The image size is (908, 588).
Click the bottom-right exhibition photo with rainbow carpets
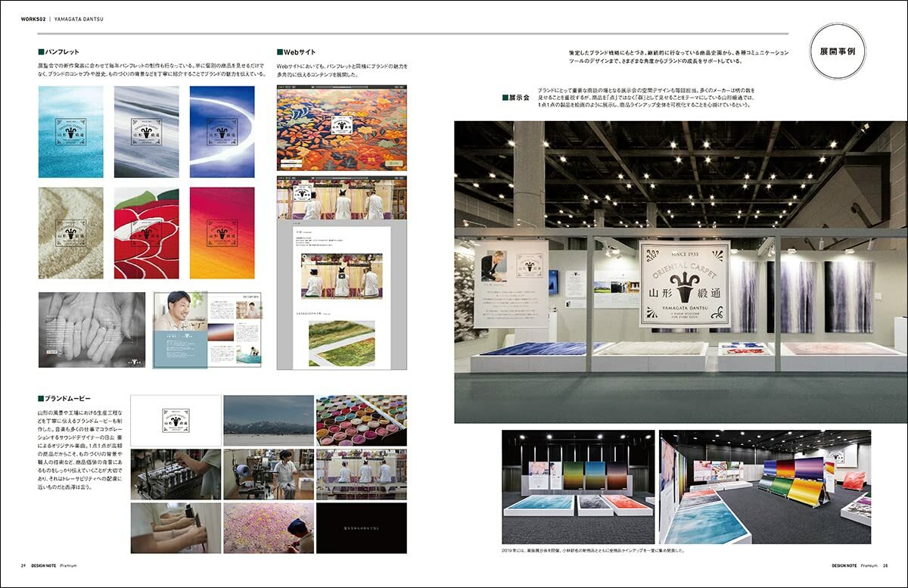(x=764, y=487)
